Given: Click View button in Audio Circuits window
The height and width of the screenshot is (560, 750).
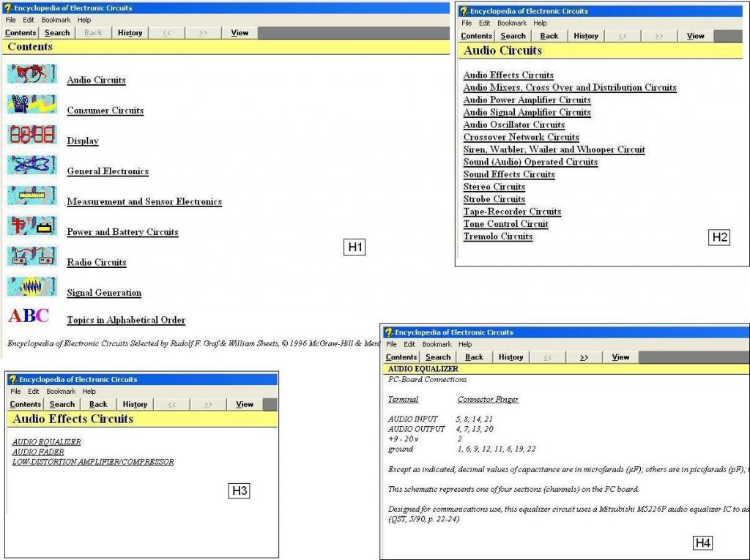Looking at the screenshot, I should pos(696,36).
